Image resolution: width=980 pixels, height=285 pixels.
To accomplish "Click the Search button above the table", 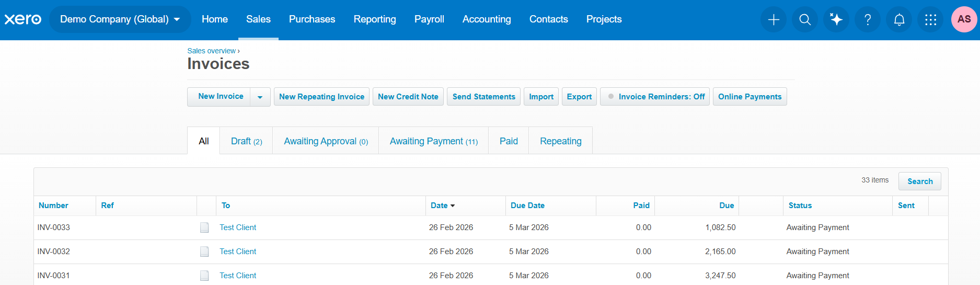I will tap(919, 181).
